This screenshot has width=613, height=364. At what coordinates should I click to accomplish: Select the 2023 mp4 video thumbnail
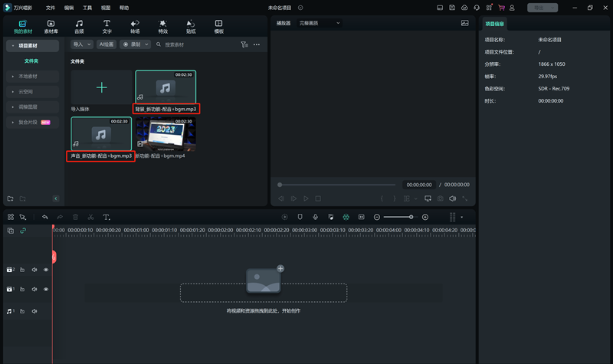(x=166, y=134)
